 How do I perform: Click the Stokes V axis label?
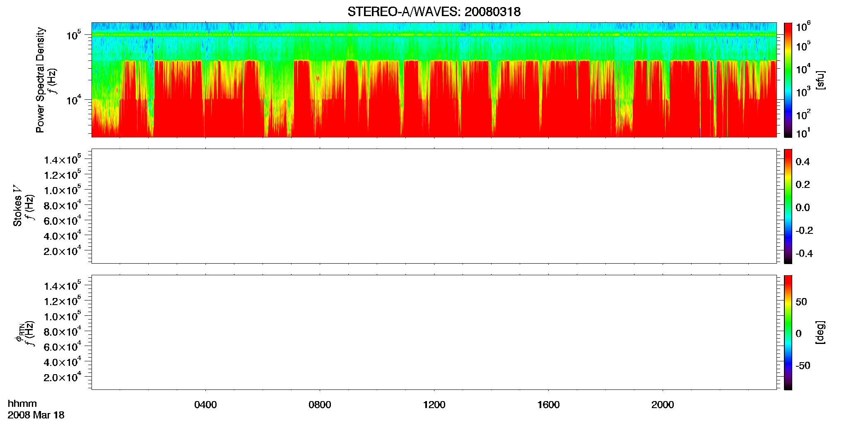(17, 206)
